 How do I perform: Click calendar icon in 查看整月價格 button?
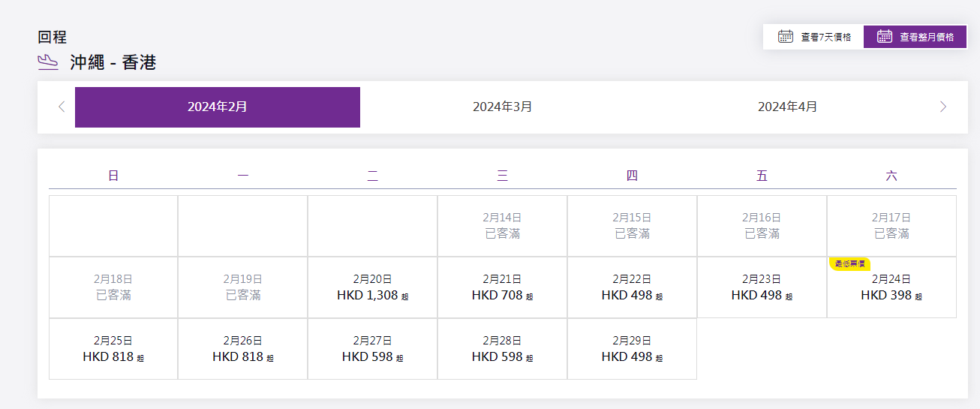tap(885, 37)
